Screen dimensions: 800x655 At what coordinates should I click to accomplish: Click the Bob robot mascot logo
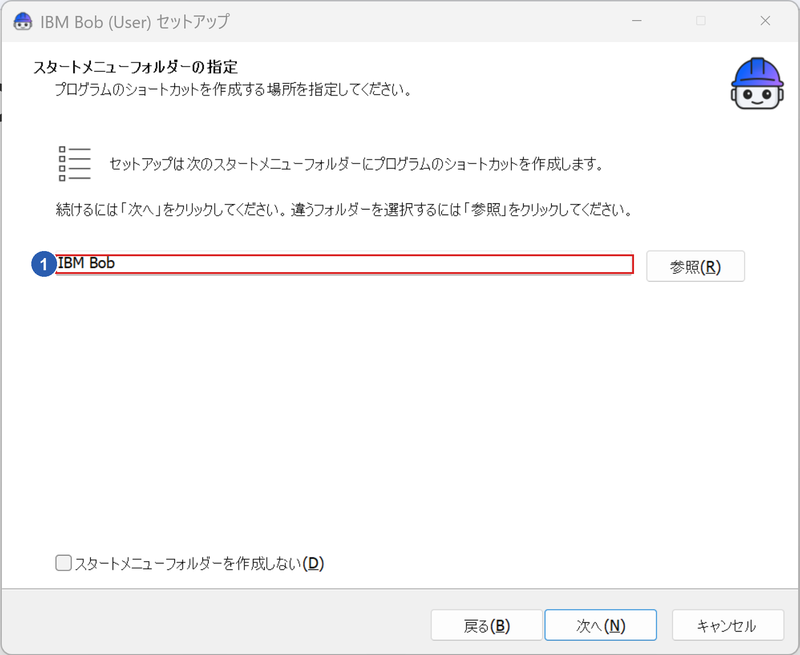pyautogui.click(x=757, y=83)
